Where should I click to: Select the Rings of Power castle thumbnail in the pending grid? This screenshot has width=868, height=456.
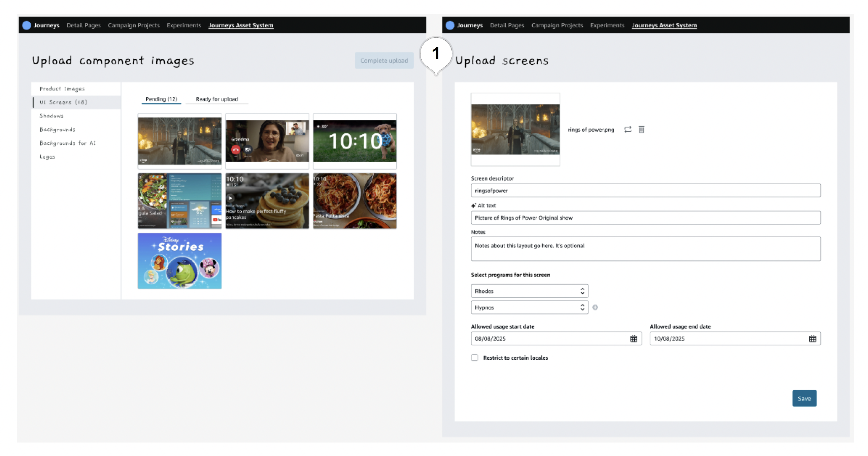tap(179, 141)
